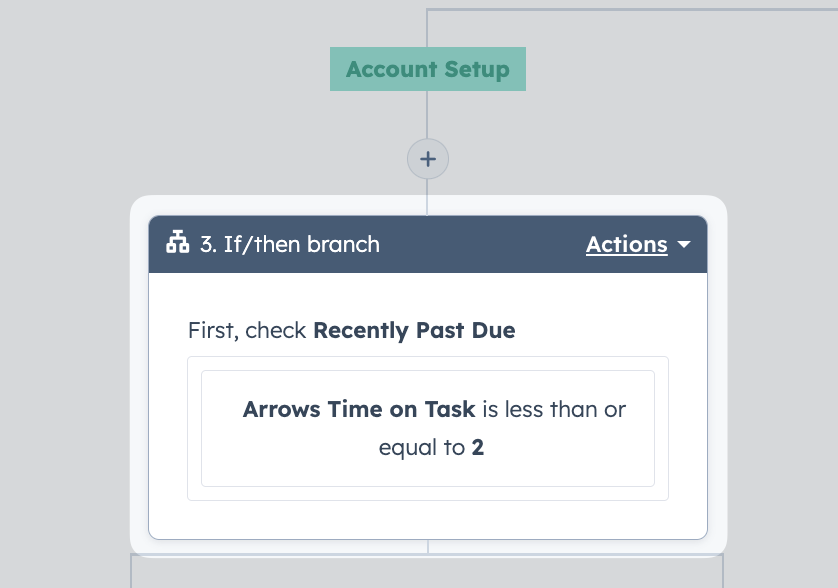
Task: Click the if/then branch hierarchy icon
Action: (177, 242)
